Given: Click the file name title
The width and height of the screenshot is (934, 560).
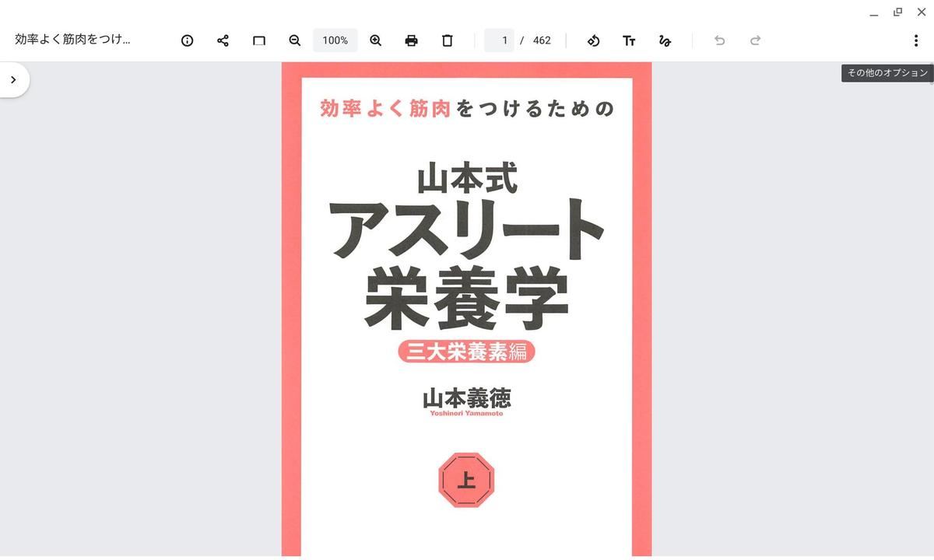Looking at the screenshot, I should tap(72, 40).
